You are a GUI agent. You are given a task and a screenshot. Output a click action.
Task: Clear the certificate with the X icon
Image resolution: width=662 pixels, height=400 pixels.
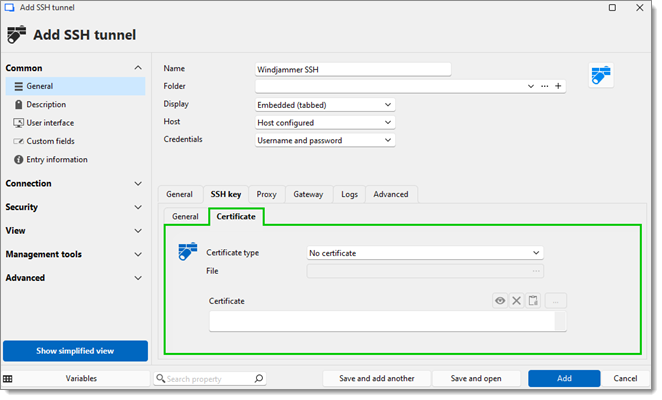pyautogui.click(x=517, y=301)
